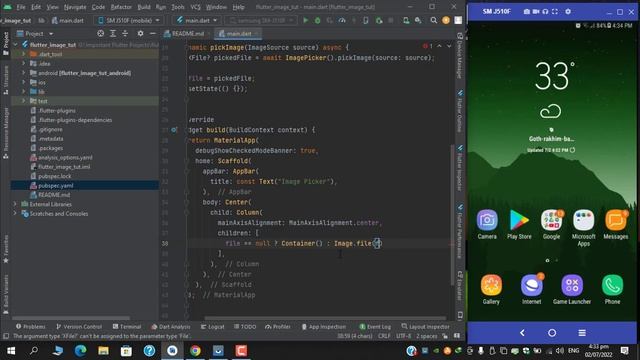Open the Terminal tool window

click(127, 327)
